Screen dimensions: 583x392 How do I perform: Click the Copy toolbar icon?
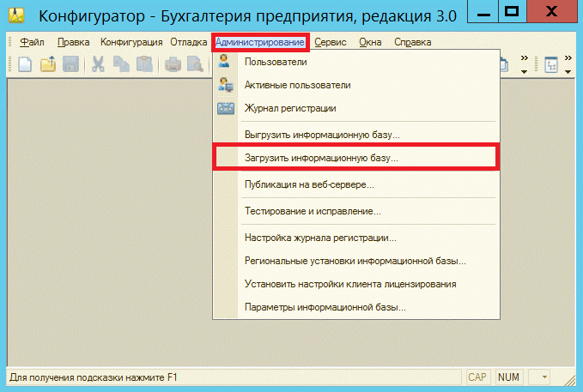coord(121,64)
